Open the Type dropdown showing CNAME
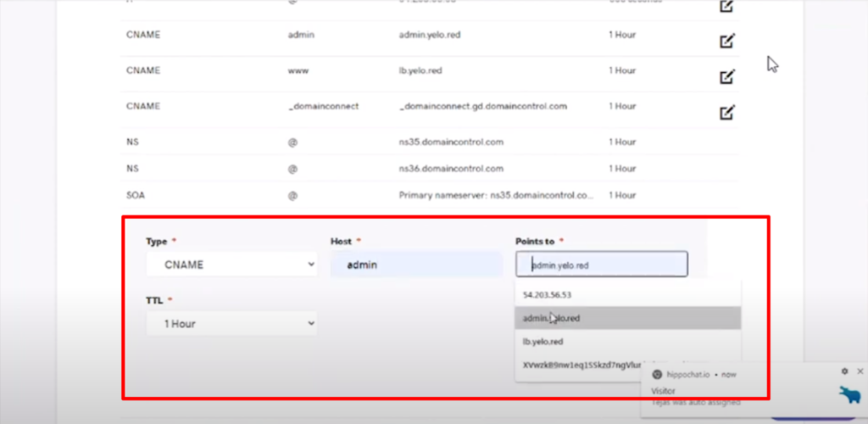The height and width of the screenshot is (424, 868). pos(231,265)
